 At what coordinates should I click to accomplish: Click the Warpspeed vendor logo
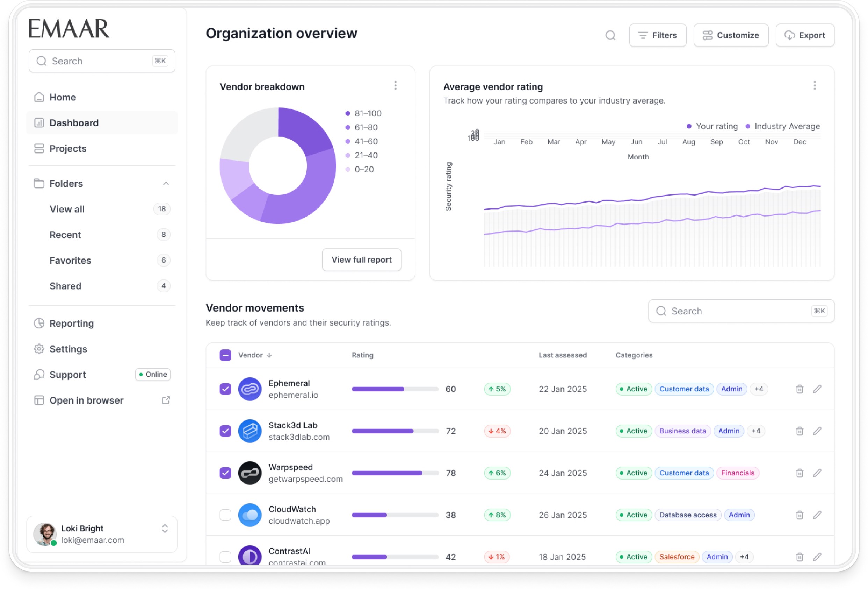coord(249,473)
